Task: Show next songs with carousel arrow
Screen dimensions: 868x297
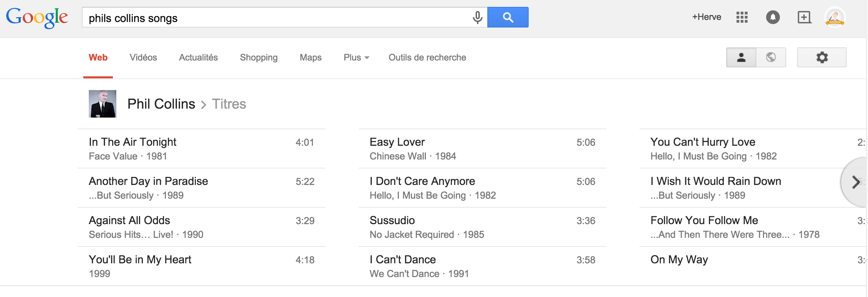Action: tap(856, 182)
